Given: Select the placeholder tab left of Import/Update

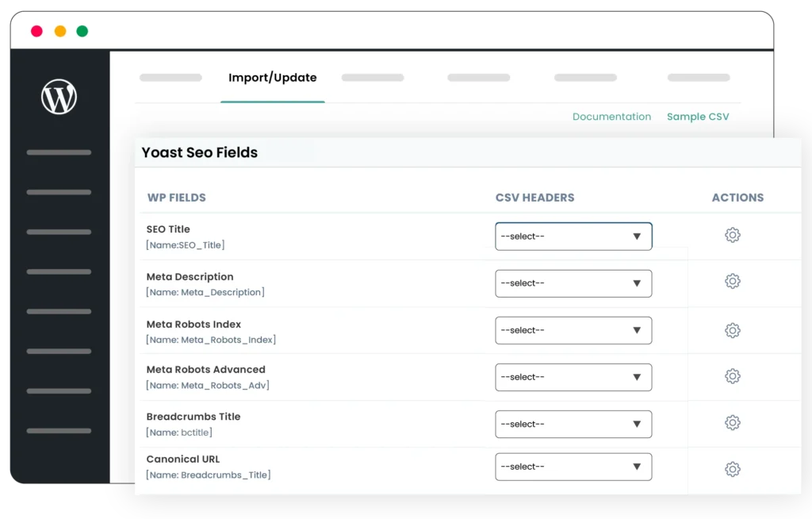Looking at the screenshot, I should pos(170,78).
